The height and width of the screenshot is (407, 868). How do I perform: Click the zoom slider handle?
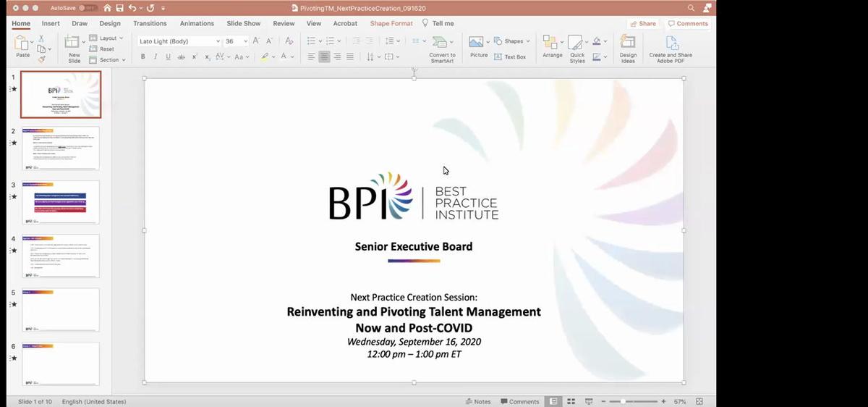[624, 401]
